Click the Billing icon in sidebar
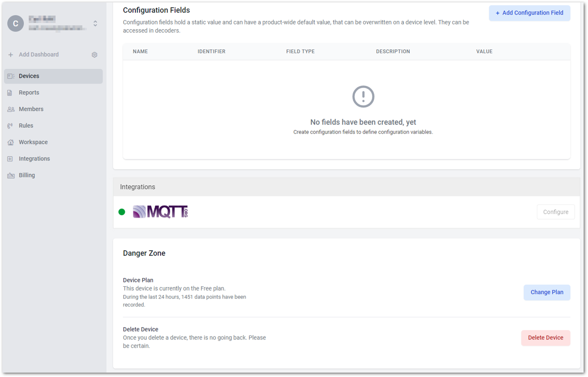The height and width of the screenshot is (377, 588). 11,176
